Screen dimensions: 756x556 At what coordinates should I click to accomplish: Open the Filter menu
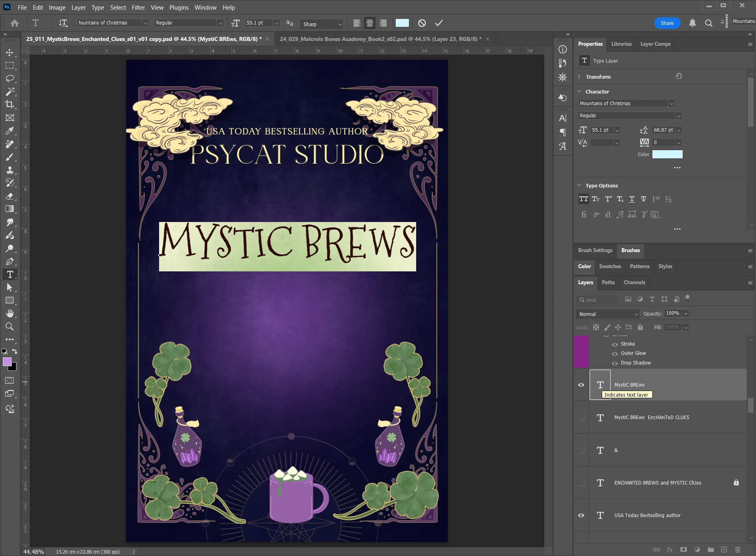pos(138,8)
